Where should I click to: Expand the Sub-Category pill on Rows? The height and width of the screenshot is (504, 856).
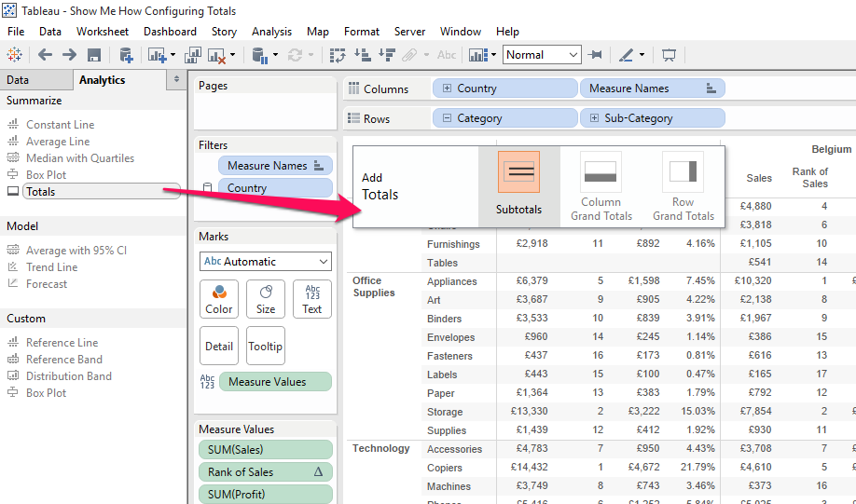click(x=595, y=117)
